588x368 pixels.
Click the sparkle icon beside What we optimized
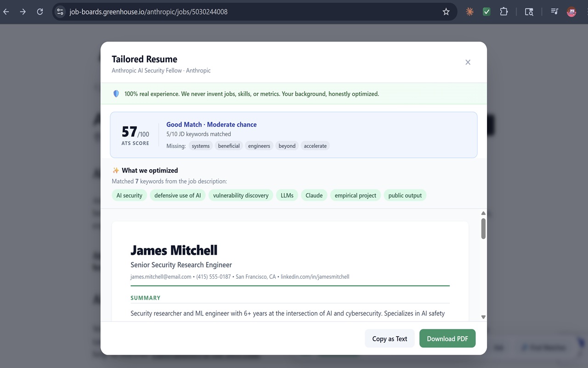(116, 170)
